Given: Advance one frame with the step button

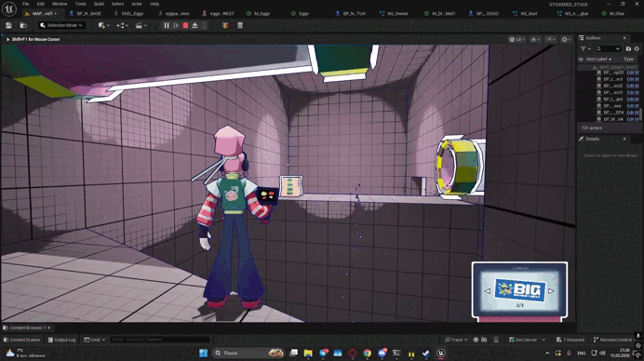Looking at the screenshot, I should coord(176,25).
